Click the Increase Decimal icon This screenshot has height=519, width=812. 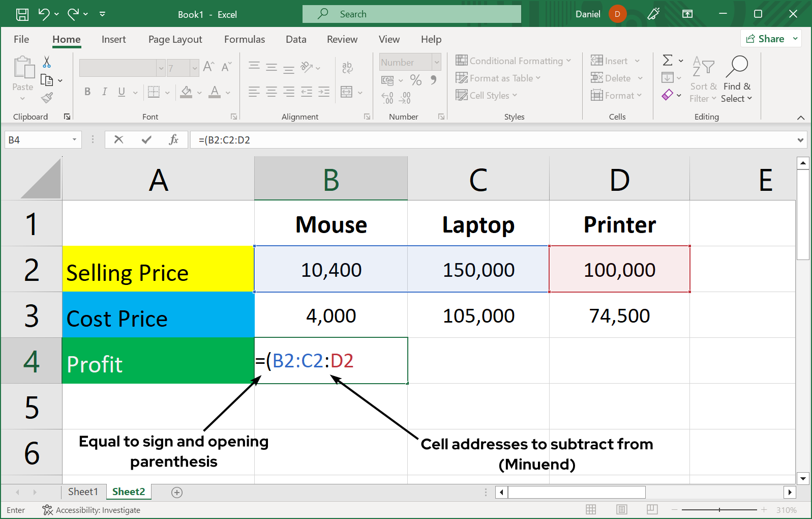387,97
